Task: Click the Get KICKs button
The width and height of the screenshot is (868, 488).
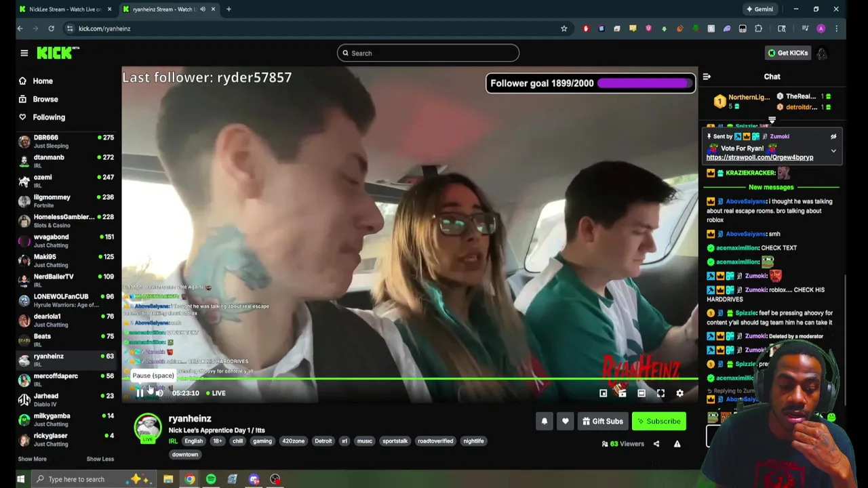Action: pyautogui.click(x=787, y=53)
